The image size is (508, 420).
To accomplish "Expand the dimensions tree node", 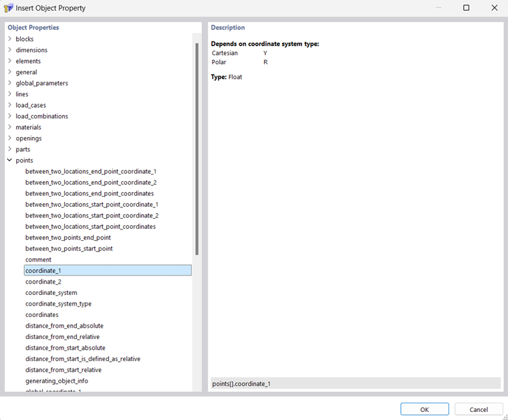I will [x=10, y=49].
